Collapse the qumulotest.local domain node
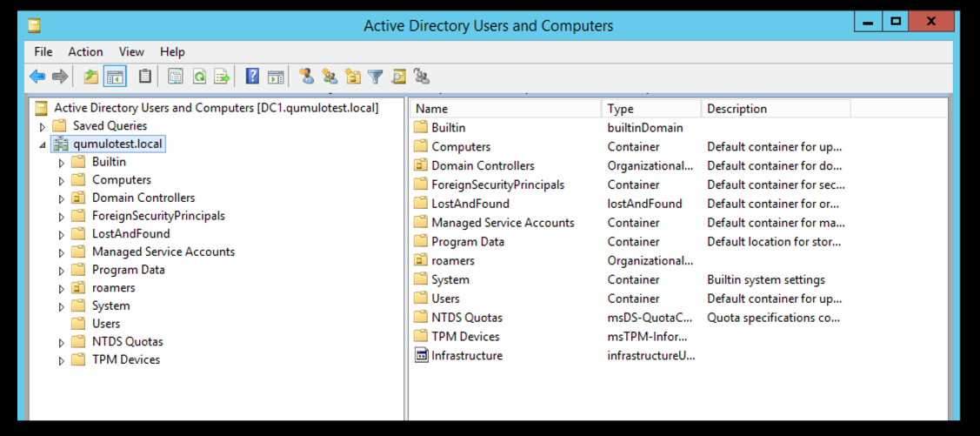The width and height of the screenshot is (980, 436). coord(43,144)
